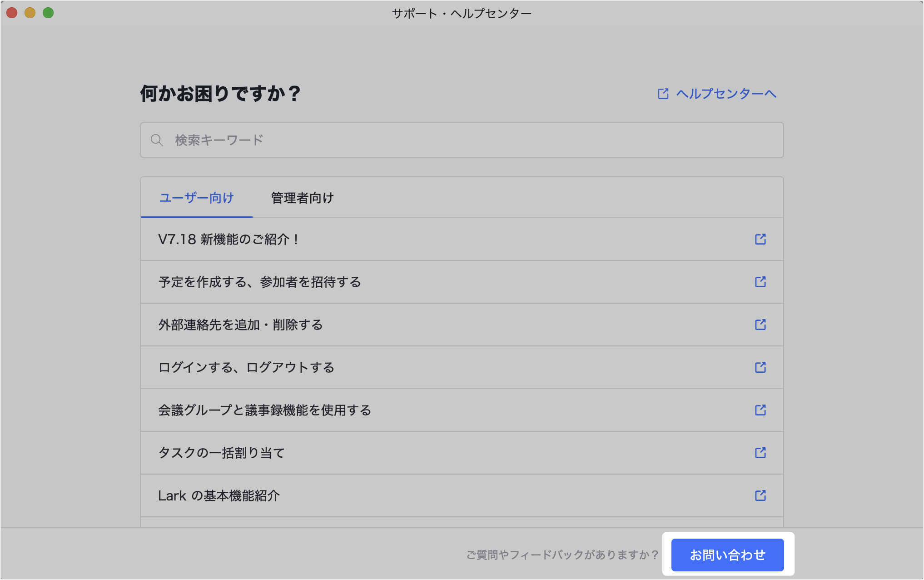Open 外部連絡先を追加・削除する in new window

[x=760, y=325]
